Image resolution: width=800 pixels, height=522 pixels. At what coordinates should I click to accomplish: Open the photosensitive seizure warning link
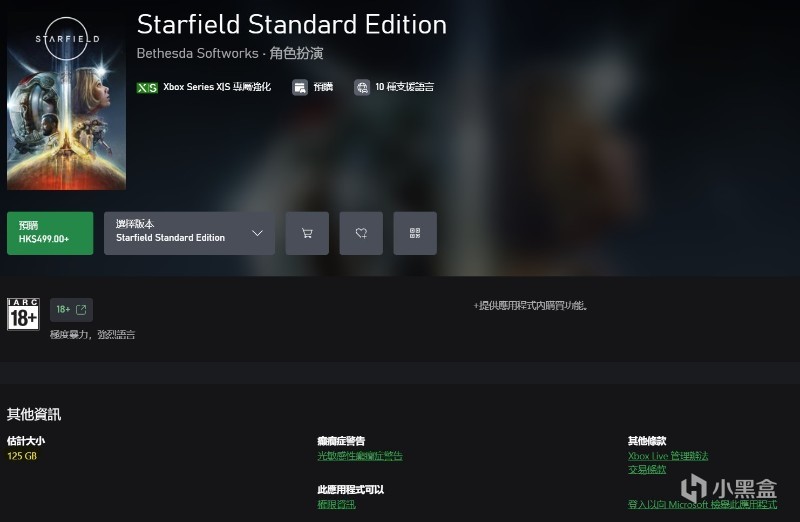pyautogui.click(x=360, y=456)
